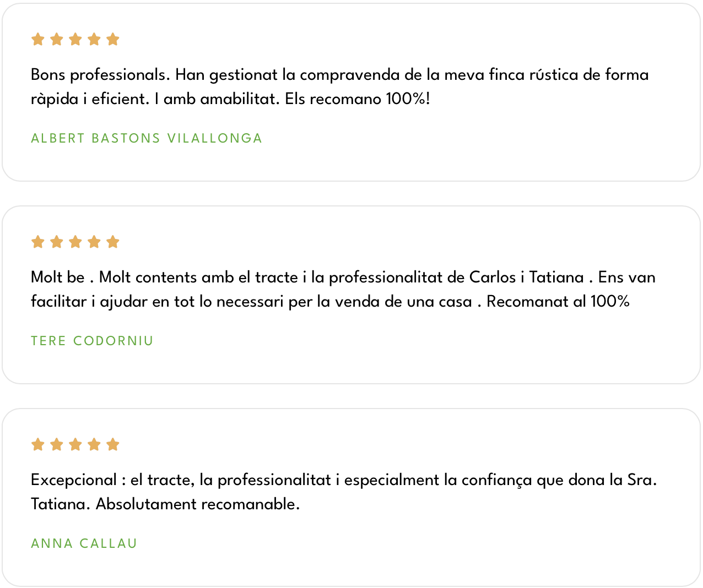Open reviewer name Anna Callau
703x588 pixels.
[84, 543]
